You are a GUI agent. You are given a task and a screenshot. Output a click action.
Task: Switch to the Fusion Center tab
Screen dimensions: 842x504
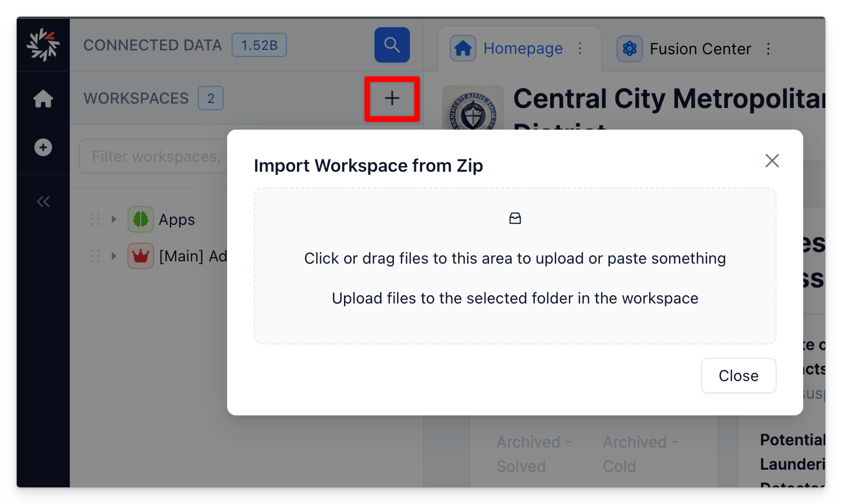coord(700,49)
